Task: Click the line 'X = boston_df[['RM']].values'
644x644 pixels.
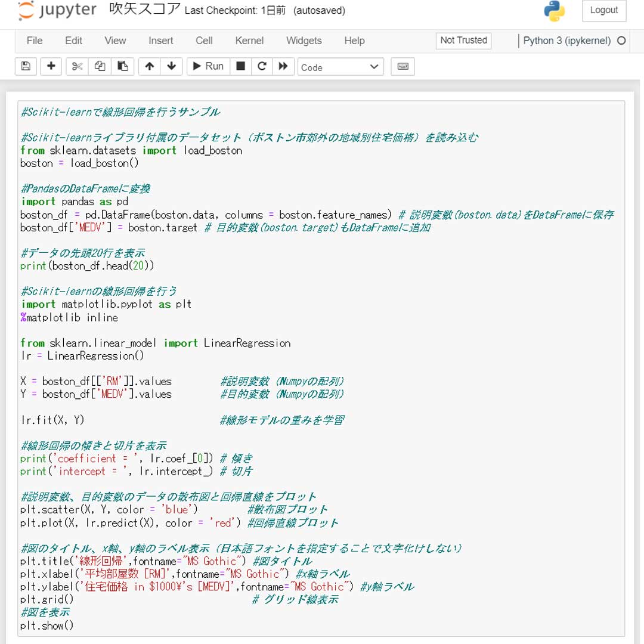Action: coord(95,381)
